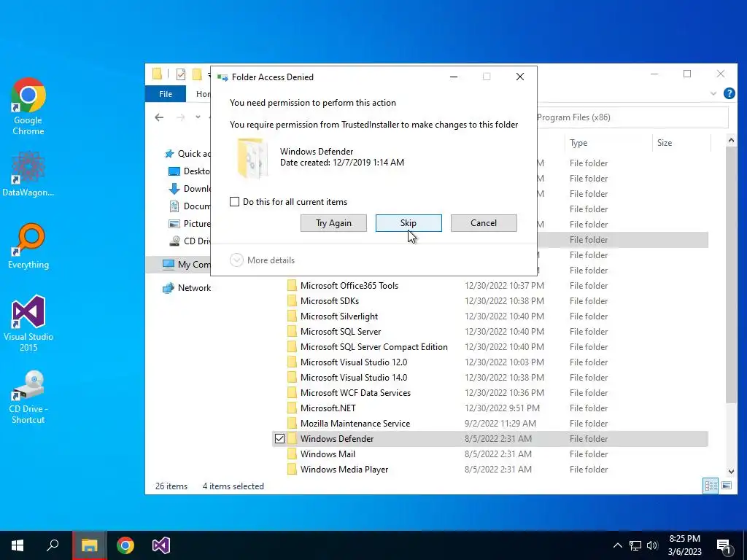Select Microsoft Visual Studio 12.0 folder
Image resolution: width=747 pixels, height=560 pixels.
click(354, 362)
